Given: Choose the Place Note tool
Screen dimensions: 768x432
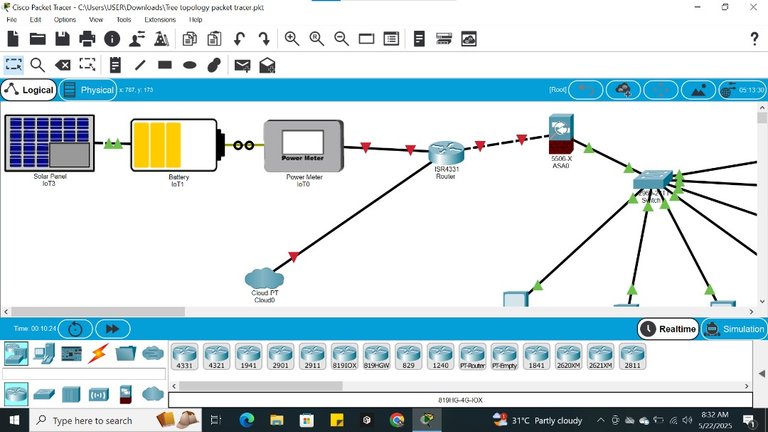Looking at the screenshot, I should (115, 65).
